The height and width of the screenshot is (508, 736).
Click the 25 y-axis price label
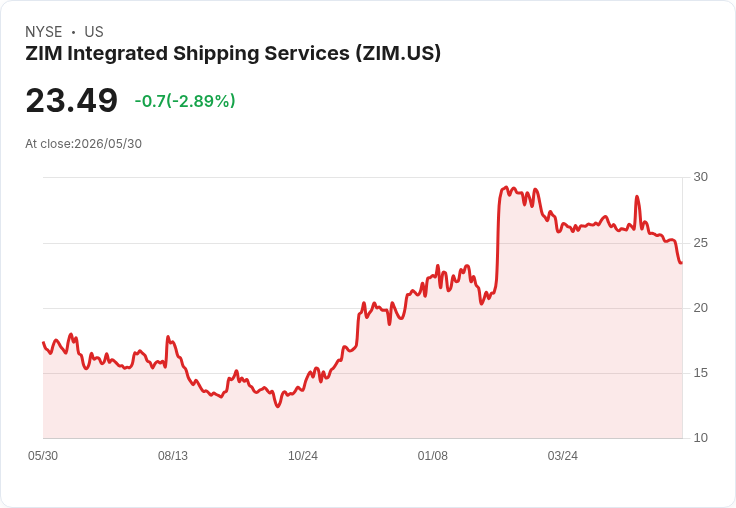tap(700, 243)
